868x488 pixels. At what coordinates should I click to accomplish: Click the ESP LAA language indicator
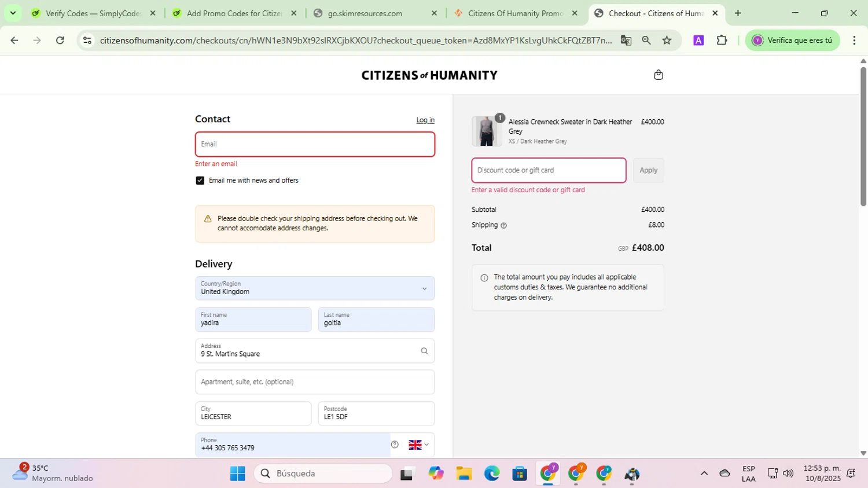tap(749, 474)
